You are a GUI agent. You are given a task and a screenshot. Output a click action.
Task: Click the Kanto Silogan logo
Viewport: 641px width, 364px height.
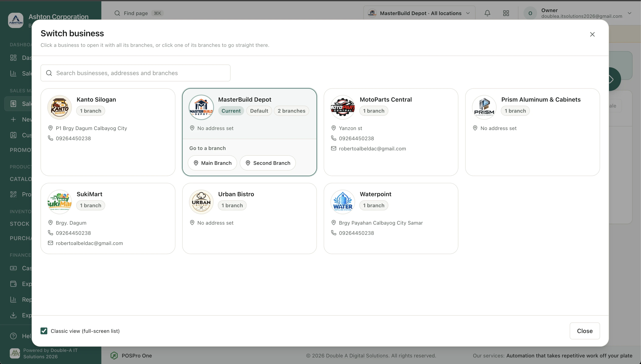[59, 107]
